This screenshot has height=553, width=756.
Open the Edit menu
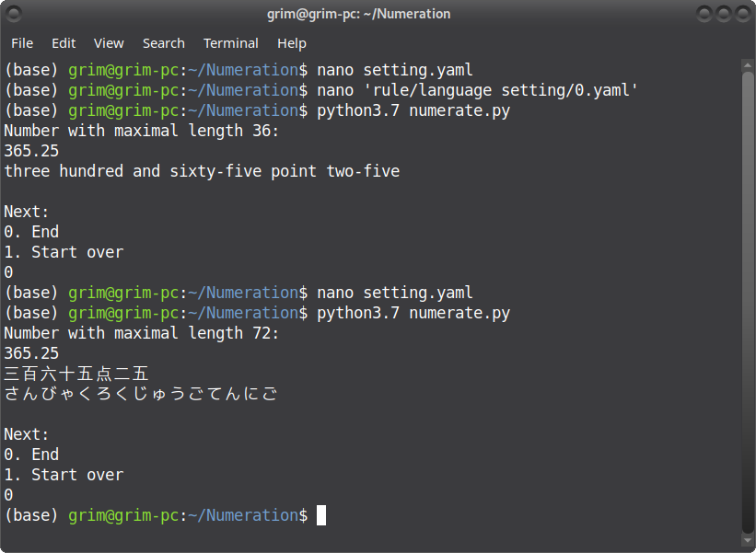64,43
